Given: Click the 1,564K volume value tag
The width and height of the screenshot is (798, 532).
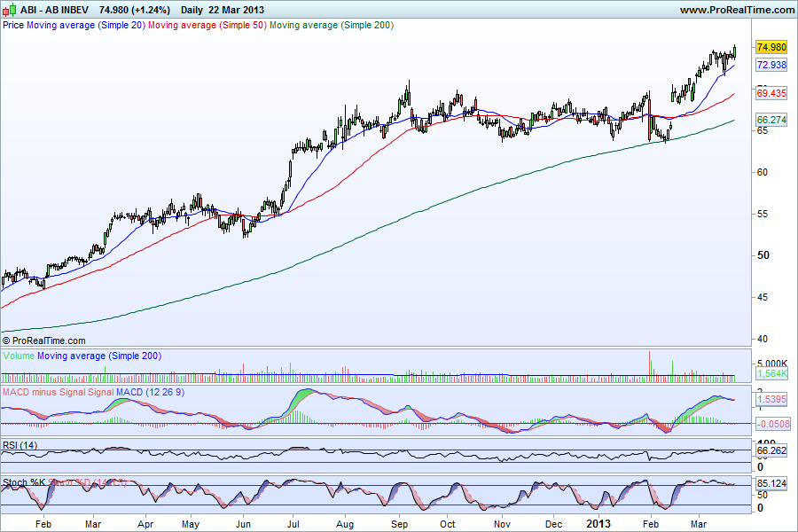Looking at the screenshot, I should [x=772, y=373].
